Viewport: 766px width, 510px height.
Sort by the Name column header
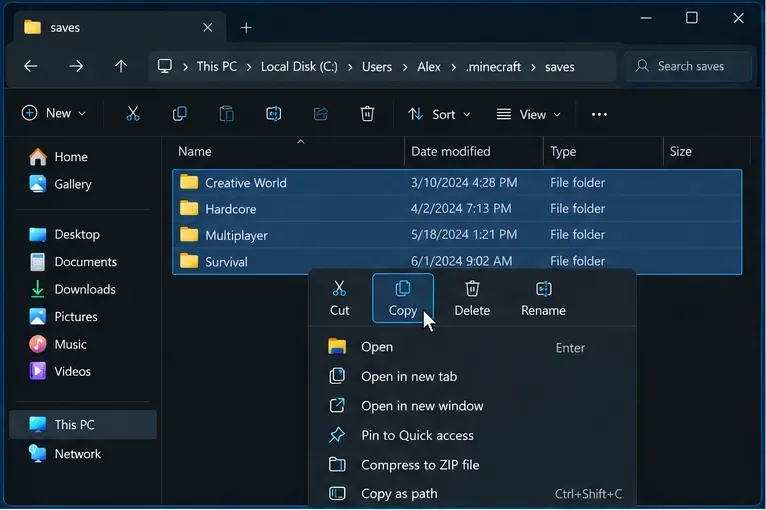[x=288, y=151]
